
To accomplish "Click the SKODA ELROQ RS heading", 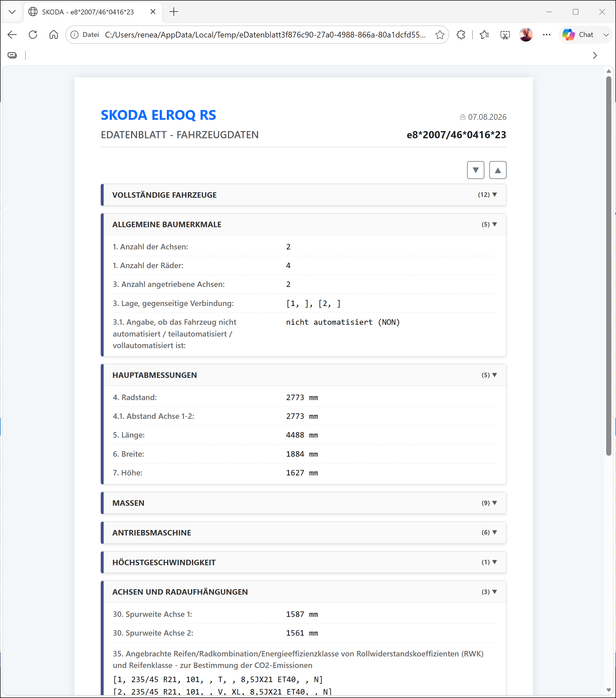I will (158, 115).
